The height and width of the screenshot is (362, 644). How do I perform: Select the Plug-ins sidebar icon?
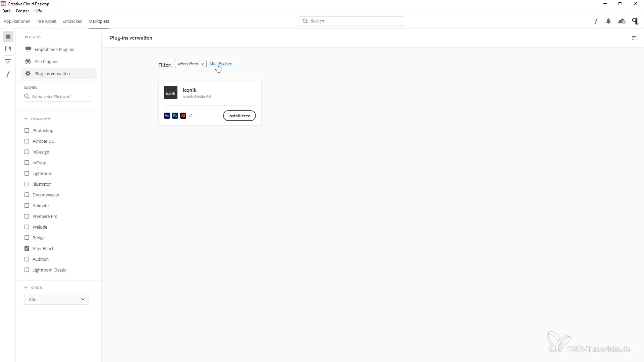8,37
